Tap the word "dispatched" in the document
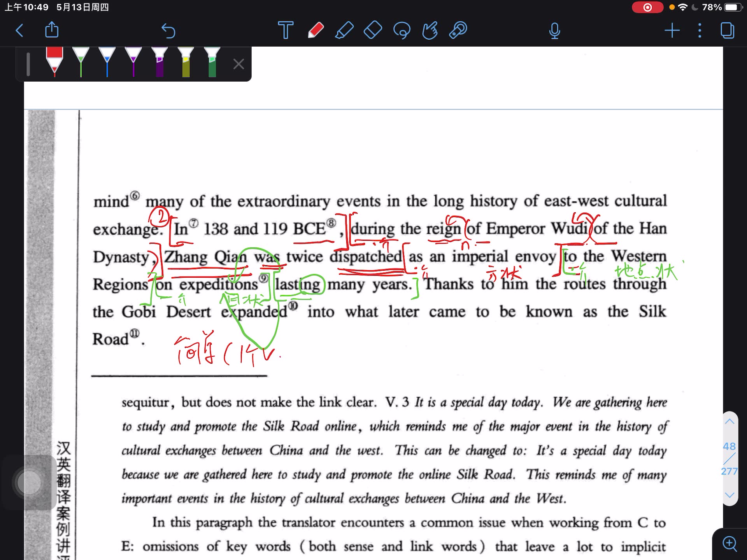Image resolution: width=747 pixels, height=560 pixels. [x=366, y=257]
